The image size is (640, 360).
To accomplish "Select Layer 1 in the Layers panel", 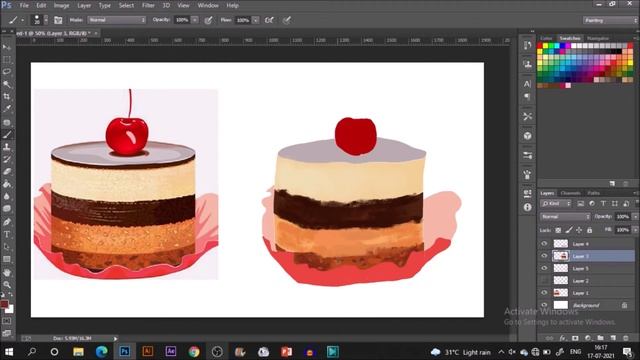I will pyautogui.click(x=587, y=293).
